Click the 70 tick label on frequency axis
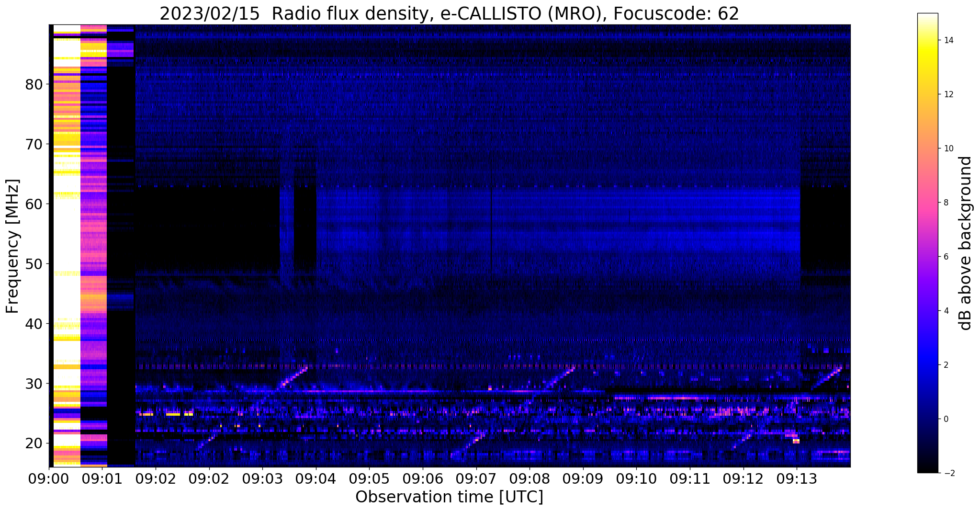 click(x=34, y=145)
